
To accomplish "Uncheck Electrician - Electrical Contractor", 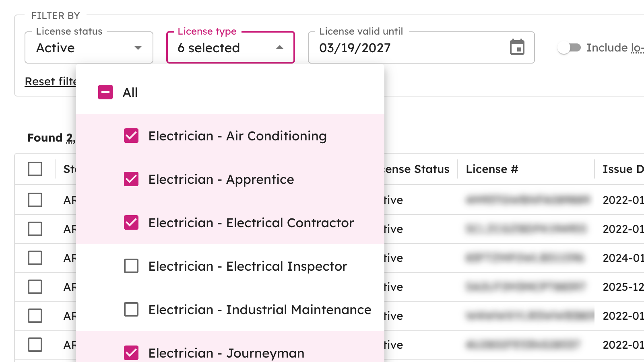I will pos(131,223).
